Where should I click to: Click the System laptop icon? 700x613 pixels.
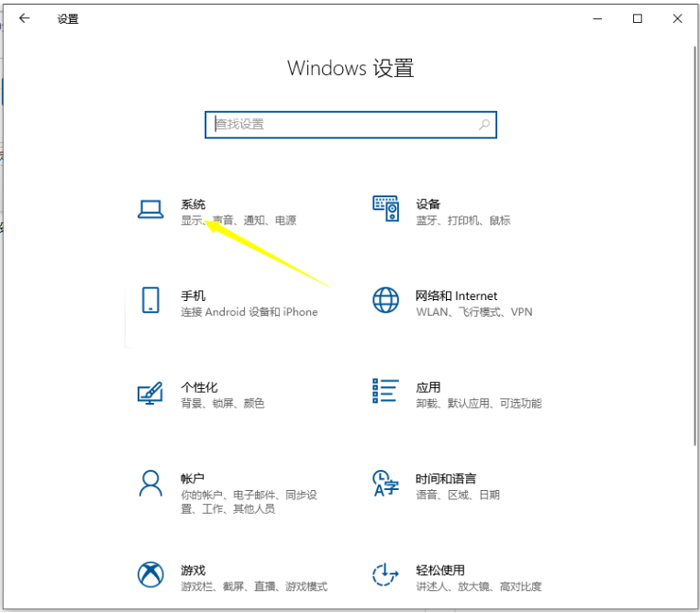click(x=150, y=210)
